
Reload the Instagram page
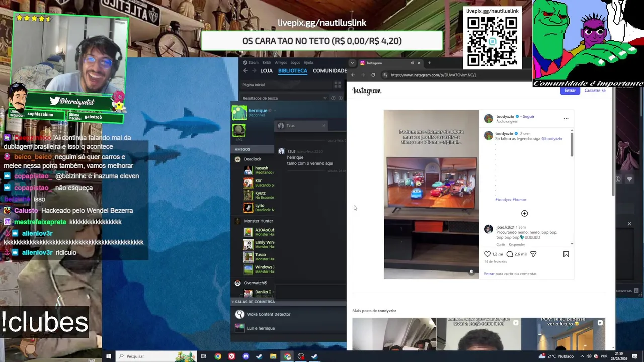coord(373,75)
